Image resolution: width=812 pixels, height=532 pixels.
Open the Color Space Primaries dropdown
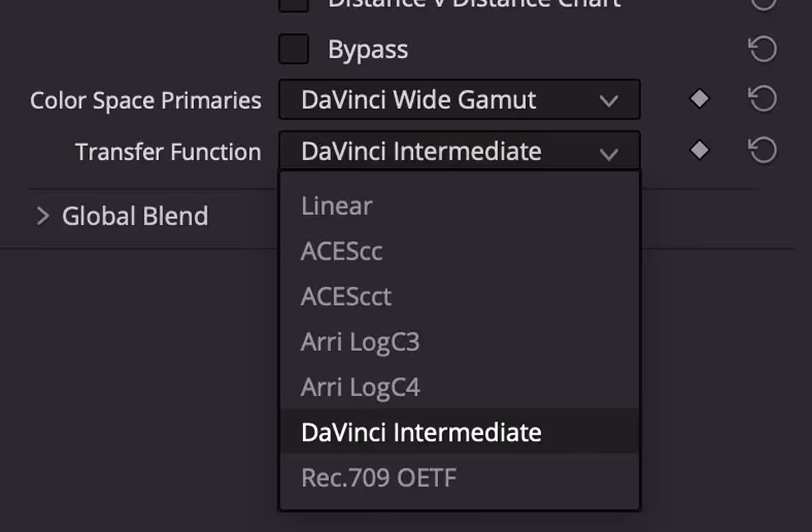459,100
